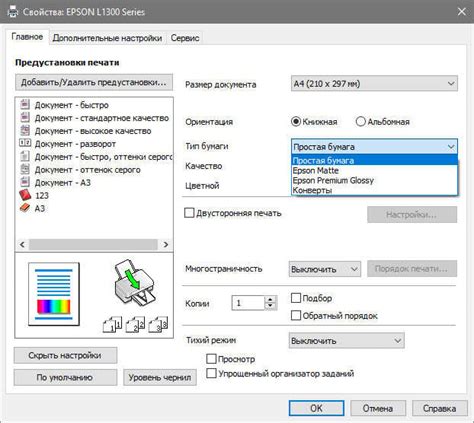Click preset list scrollbar right arrow
The width and height of the screenshot is (474, 423).
166,244
